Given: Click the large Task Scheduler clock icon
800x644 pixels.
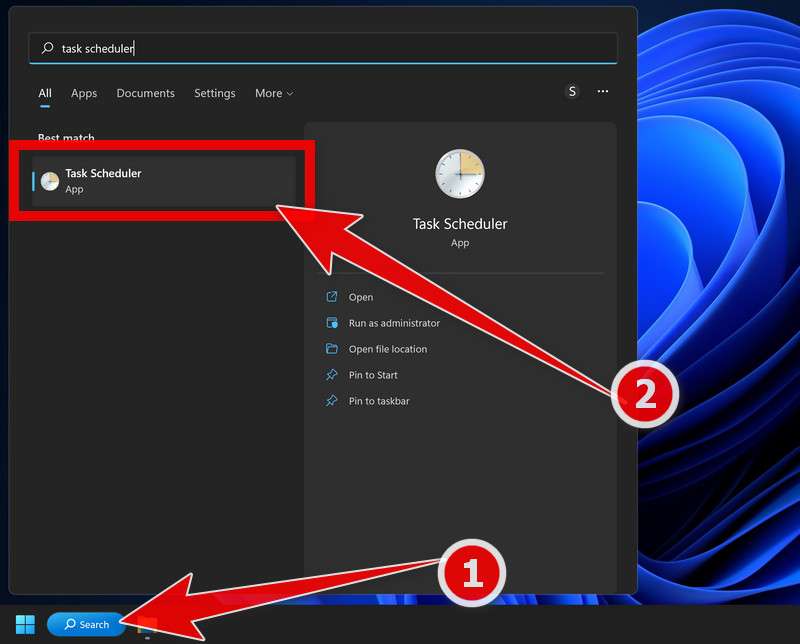Looking at the screenshot, I should point(460,174).
